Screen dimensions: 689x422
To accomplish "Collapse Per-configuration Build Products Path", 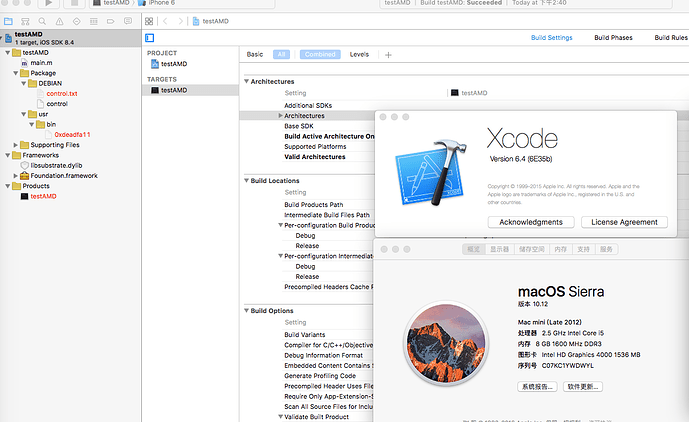I will pos(280,225).
